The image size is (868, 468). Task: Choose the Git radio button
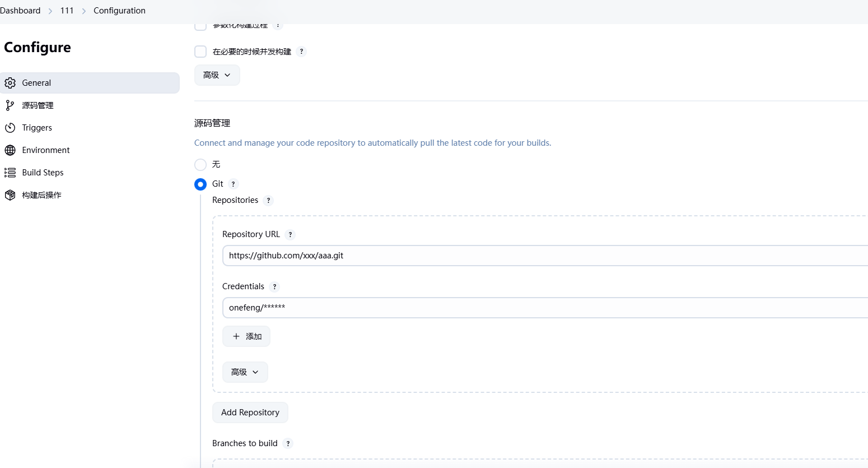click(200, 184)
